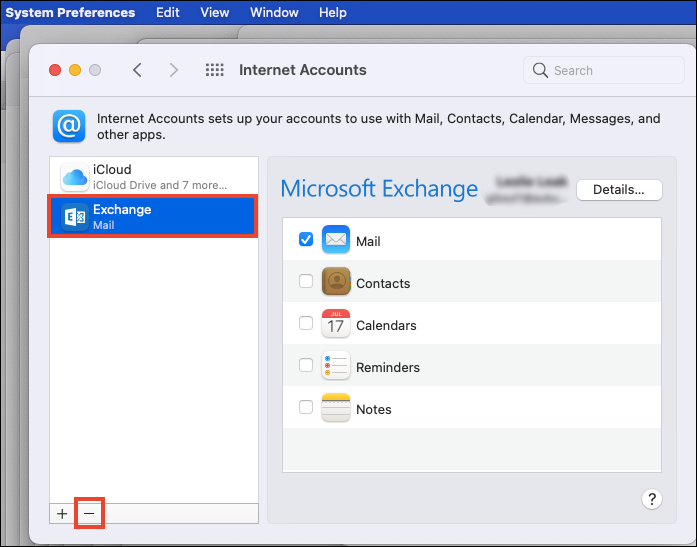Enable the Calendars checkbox

coord(306,324)
